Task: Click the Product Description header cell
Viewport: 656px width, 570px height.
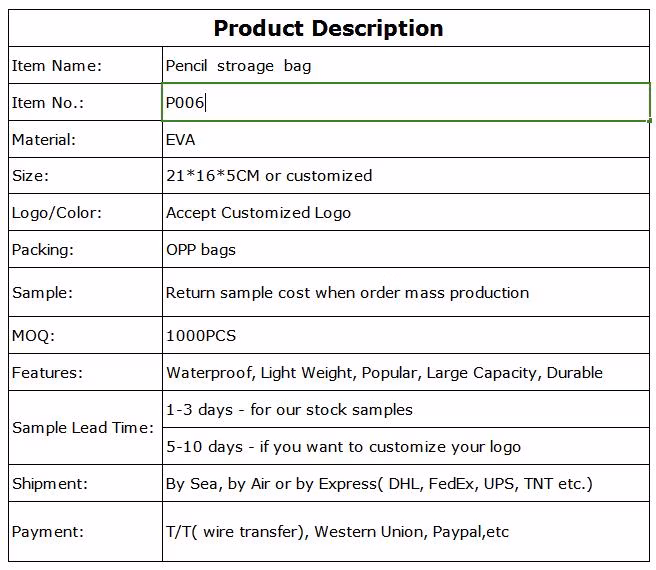Action: tap(328, 28)
